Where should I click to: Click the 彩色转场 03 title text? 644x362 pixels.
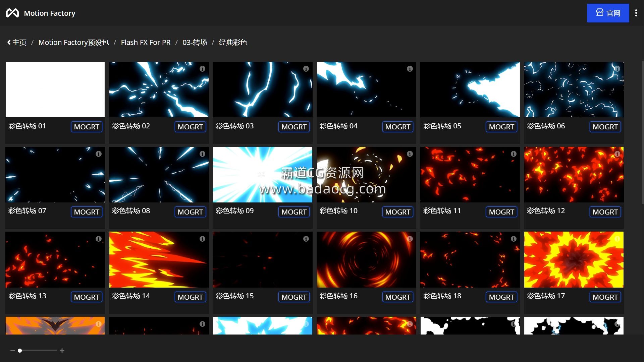coord(234,126)
